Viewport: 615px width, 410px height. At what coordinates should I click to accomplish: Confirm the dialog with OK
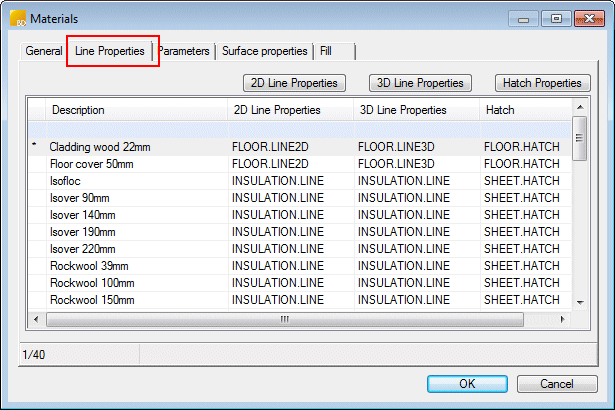(x=467, y=384)
